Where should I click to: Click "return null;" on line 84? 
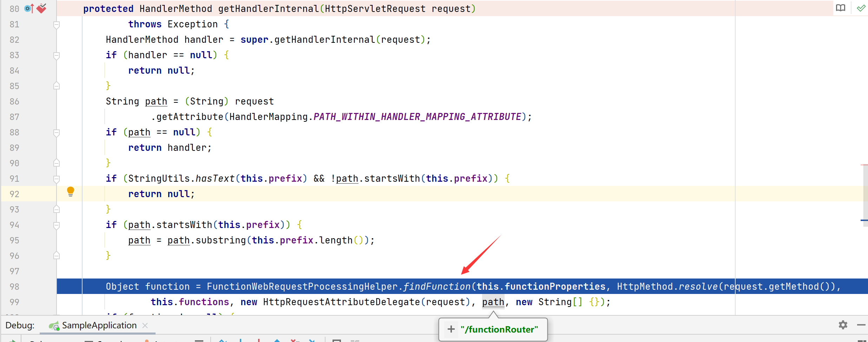pyautogui.click(x=162, y=71)
